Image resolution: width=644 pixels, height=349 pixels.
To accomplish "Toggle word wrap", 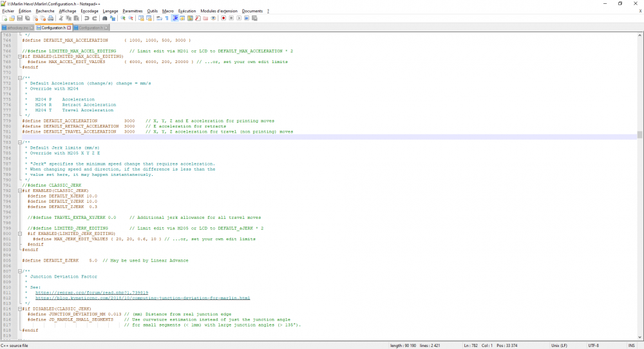I will pyautogui.click(x=159, y=18).
